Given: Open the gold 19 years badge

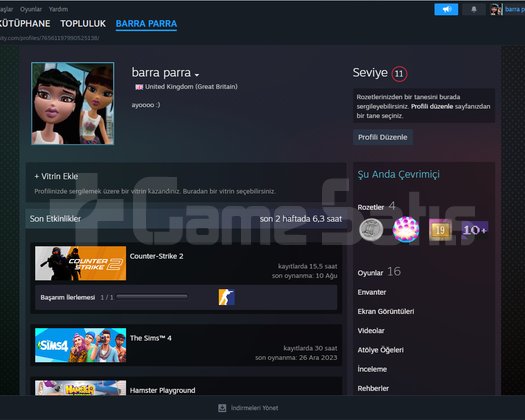Looking at the screenshot, I should (x=440, y=230).
